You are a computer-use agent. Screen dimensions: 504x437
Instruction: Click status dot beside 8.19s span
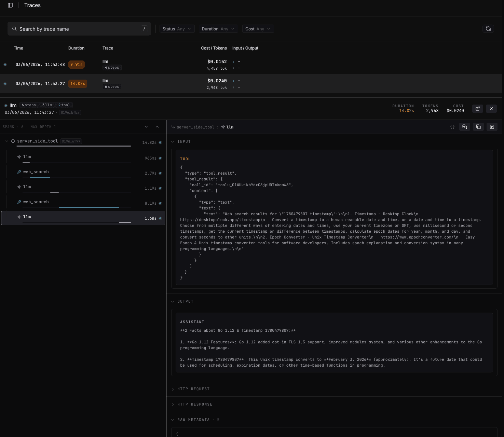(160, 203)
